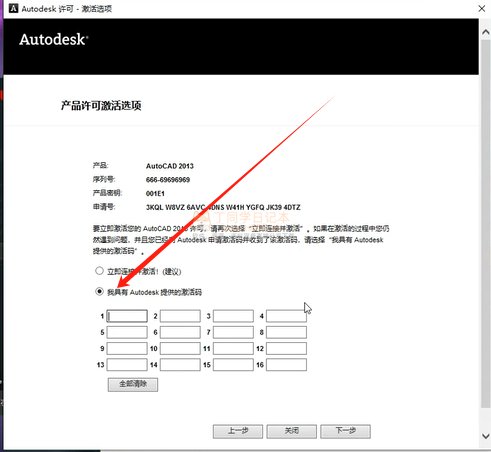The image size is (491, 452).
Task: Click the Autodesk logo in the banner
Action: [x=54, y=39]
